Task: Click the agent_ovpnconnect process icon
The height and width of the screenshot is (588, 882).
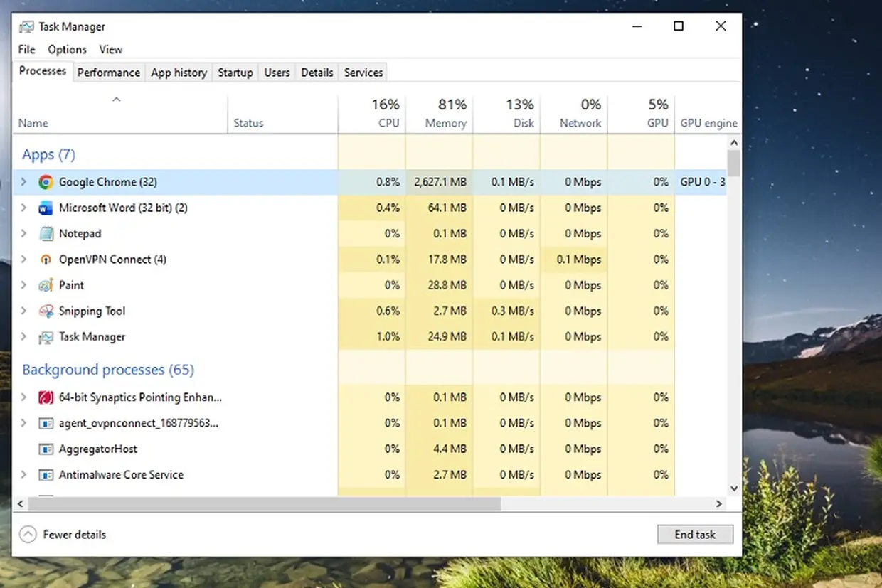Action: click(x=46, y=423)
